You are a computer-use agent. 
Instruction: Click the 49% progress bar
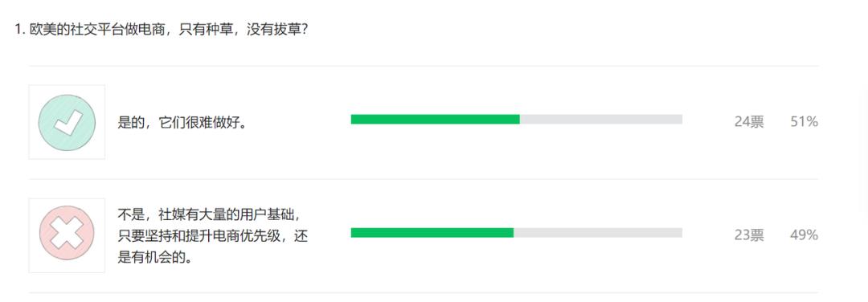tap(517, 233)
